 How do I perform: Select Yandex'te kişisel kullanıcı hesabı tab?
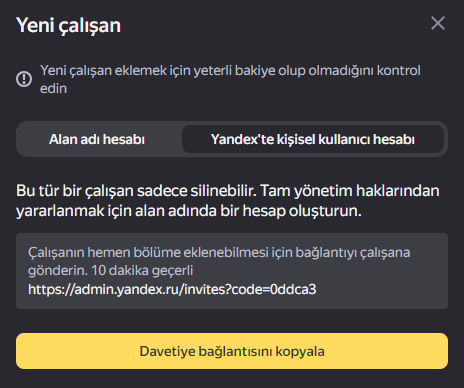coord(313,139)
